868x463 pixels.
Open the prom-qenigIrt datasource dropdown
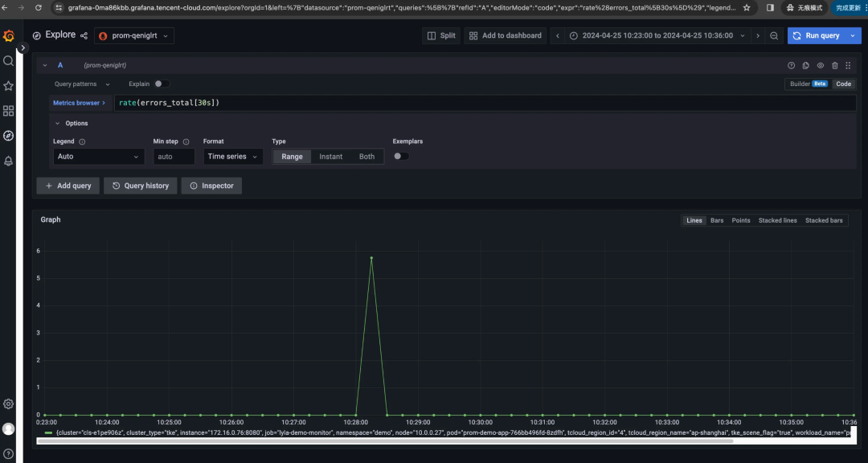coord(134,35)
